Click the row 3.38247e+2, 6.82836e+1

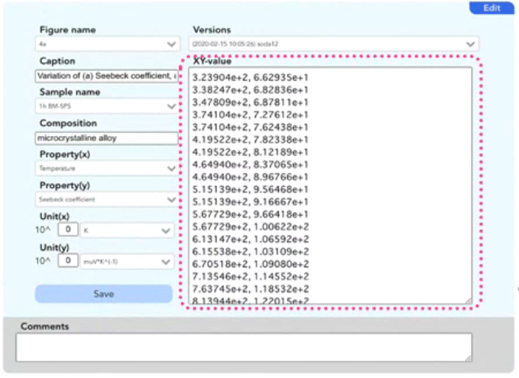tap(250, 90)
